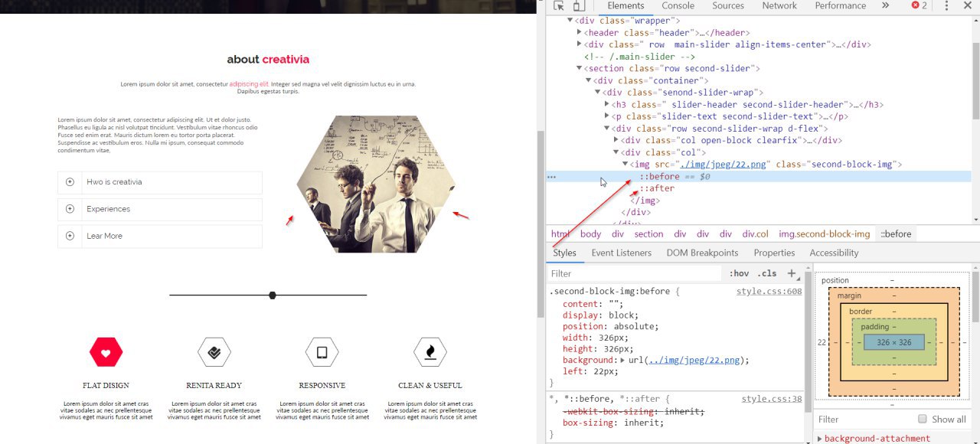Click the plus circle beside Lear More

[x=70, y=236]
